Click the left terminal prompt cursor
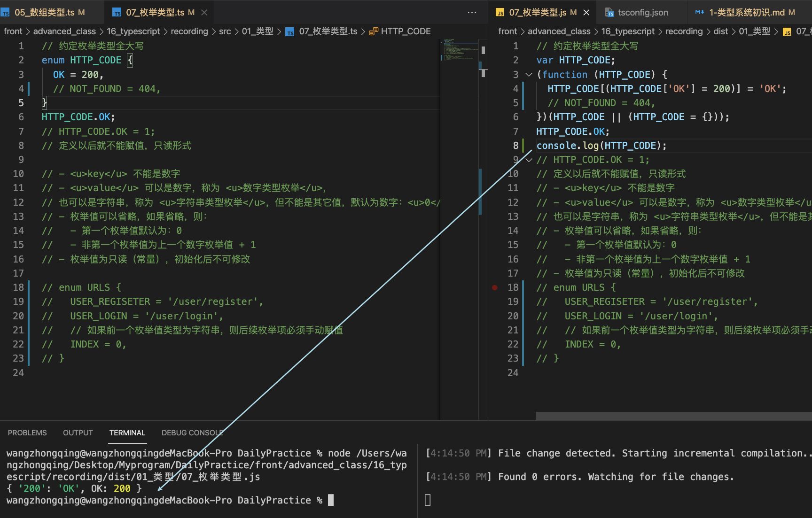The width and height of the screenshot is (812, 518). click(x=331, y=500)
